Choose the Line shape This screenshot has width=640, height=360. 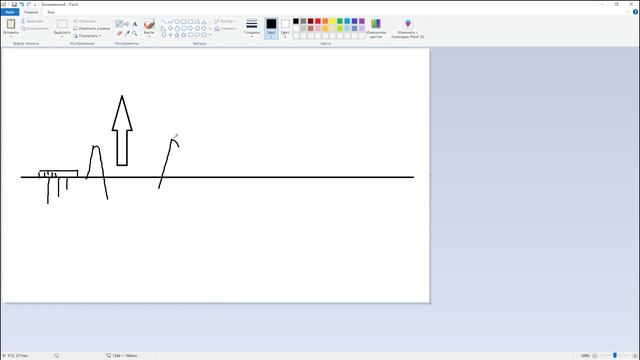click(163, 22)
